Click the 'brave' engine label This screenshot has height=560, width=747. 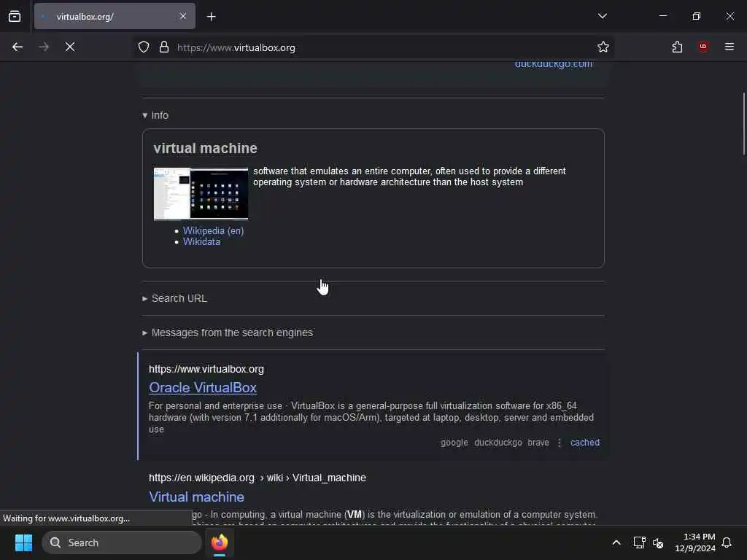[x=538, y=443]
